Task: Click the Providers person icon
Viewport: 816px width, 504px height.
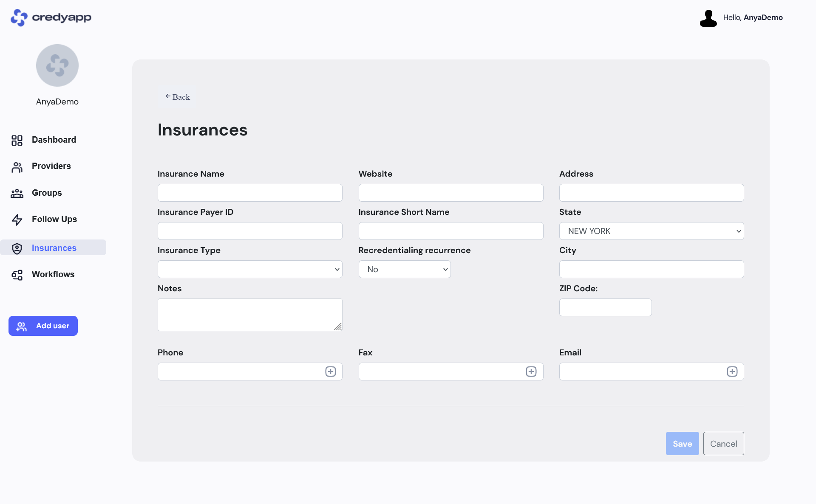Action: pyautogui.click(x=17, y=167)
